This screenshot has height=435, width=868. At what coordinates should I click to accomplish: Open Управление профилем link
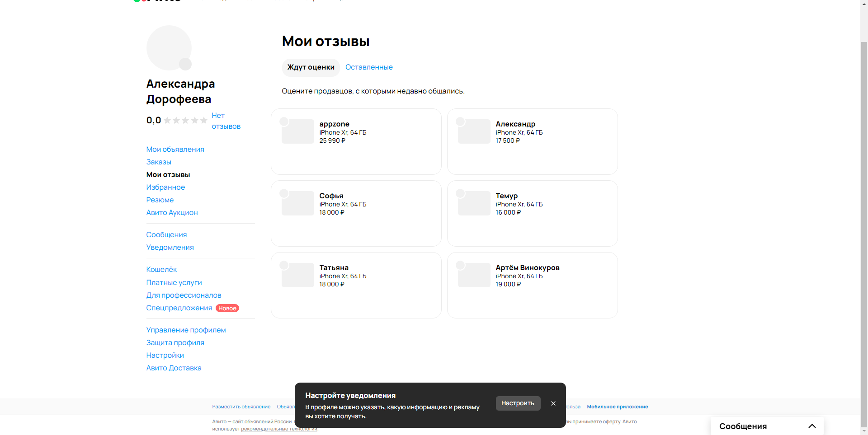tap(186, 330)
